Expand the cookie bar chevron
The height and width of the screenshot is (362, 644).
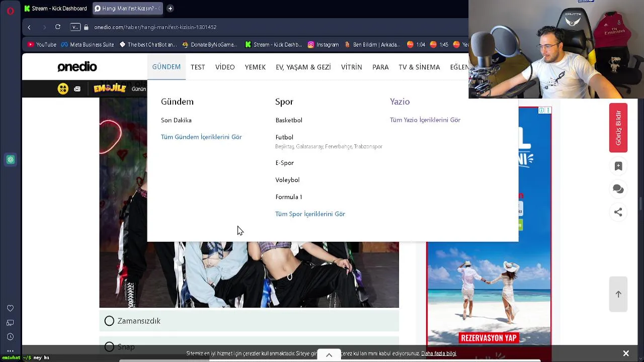point(329,355)
